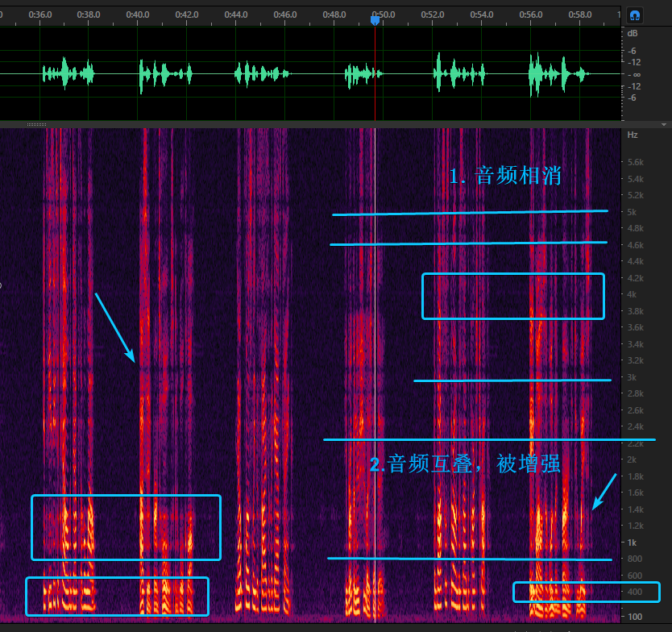Click 3.2k on the frequency scale

[x=636, y=360]
